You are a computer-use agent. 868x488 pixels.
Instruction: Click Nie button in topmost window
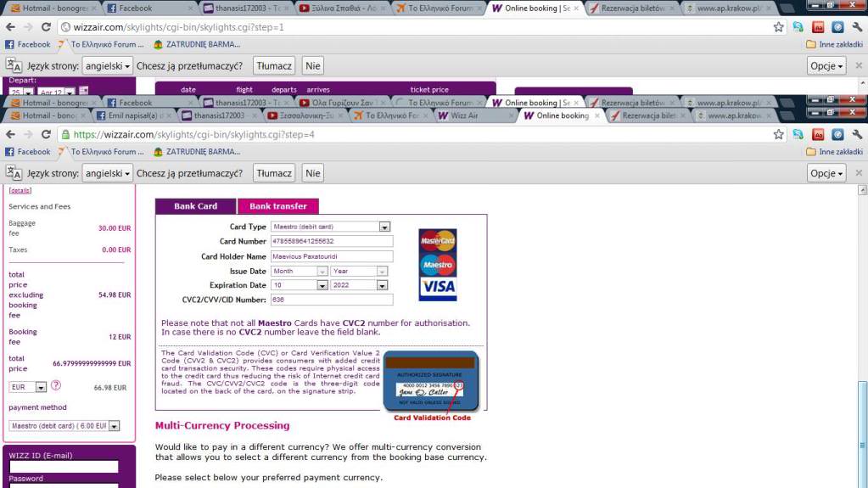pyautogui.click(x=313, y=66)
